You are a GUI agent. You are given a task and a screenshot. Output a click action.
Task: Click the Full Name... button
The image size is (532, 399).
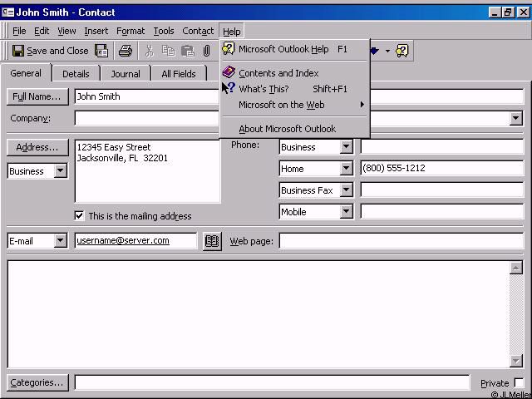coord(37,96)
